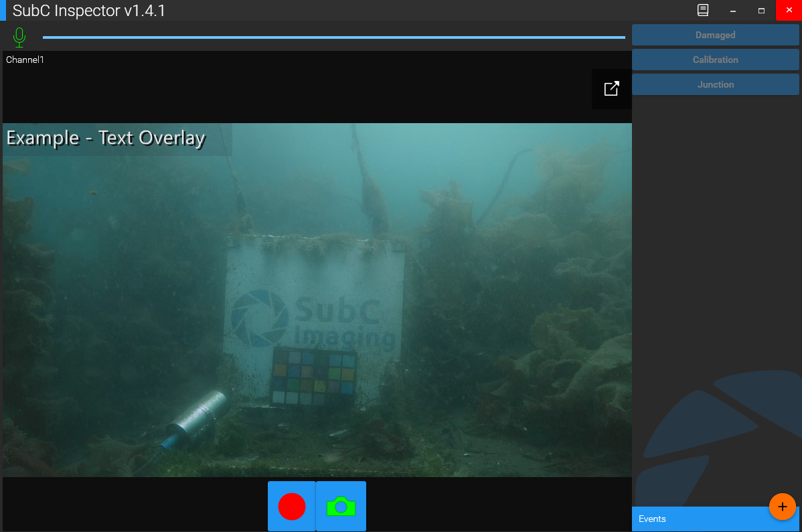Take a snapshot with the camera icon

pyautogui.click(x=341, y=507)
